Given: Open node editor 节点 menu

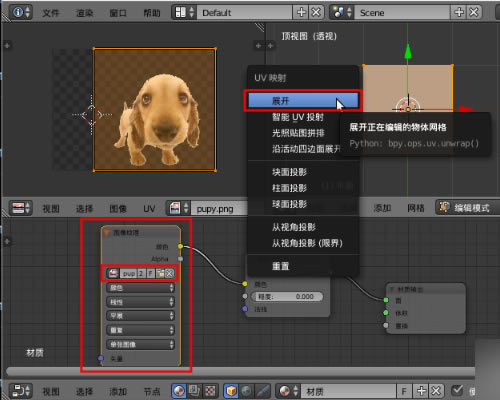Looking at the screenshot, I should coord(152,391).
